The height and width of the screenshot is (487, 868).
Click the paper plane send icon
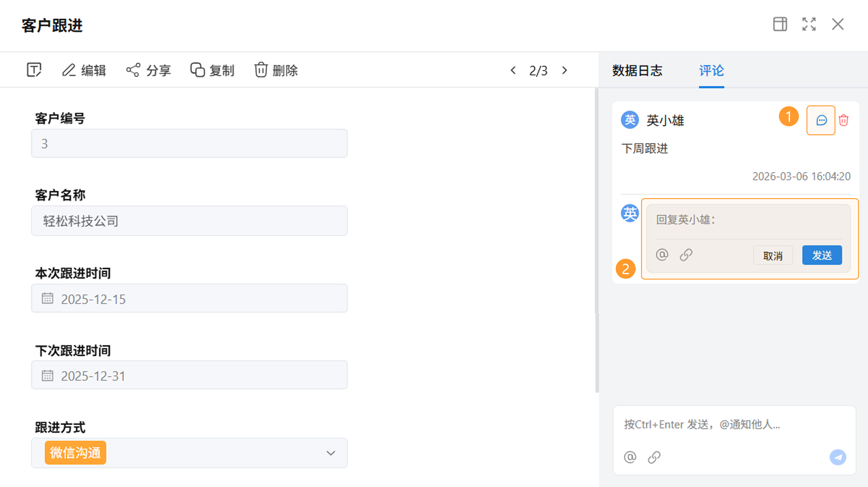838,457
